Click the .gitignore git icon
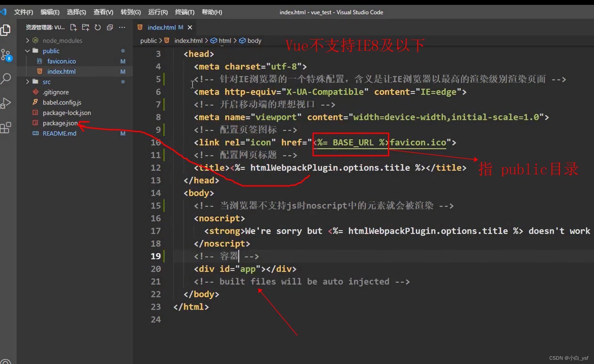Screen dimensions: 594x364 coord(35,92)
